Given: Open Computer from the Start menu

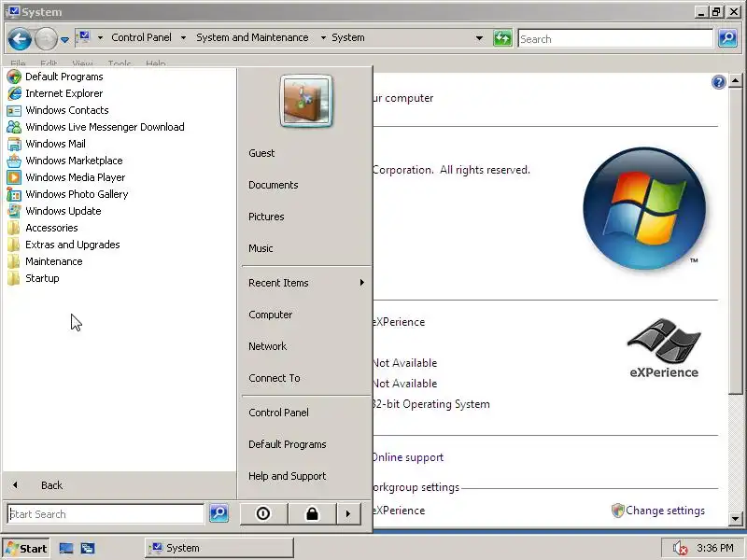Looking at the screenshot, I should pos(271,315).
